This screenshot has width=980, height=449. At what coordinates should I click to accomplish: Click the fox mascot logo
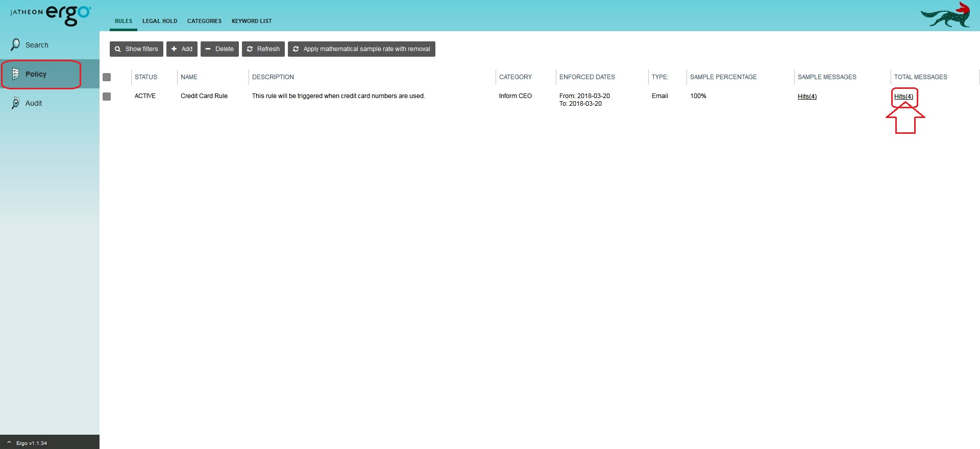point(946,15)
